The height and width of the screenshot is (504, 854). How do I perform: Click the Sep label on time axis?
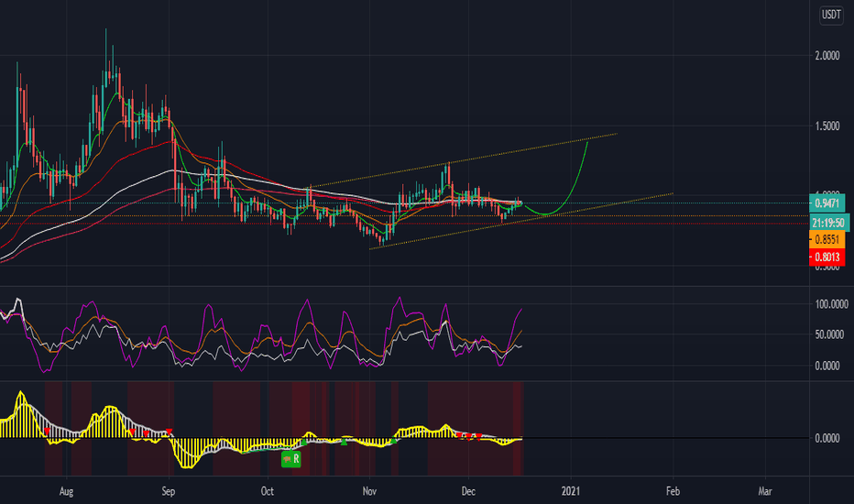pyautogui.click(x=169, y=491)
